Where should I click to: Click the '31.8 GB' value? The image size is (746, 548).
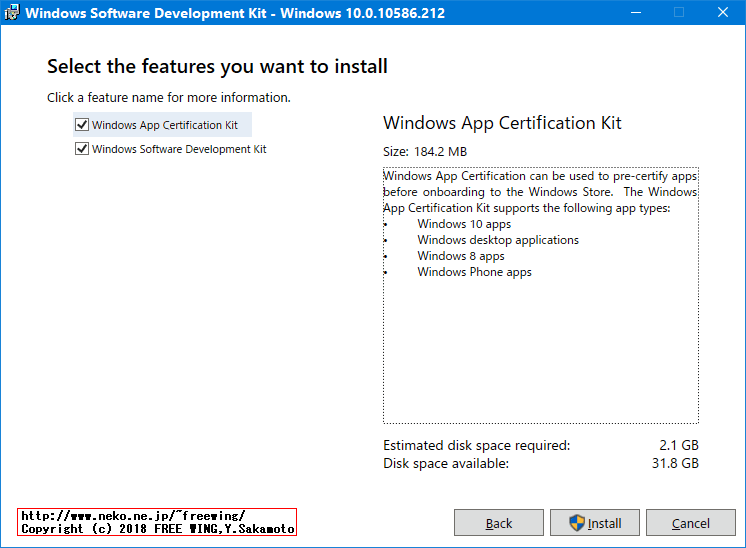[x=675, y=463]
